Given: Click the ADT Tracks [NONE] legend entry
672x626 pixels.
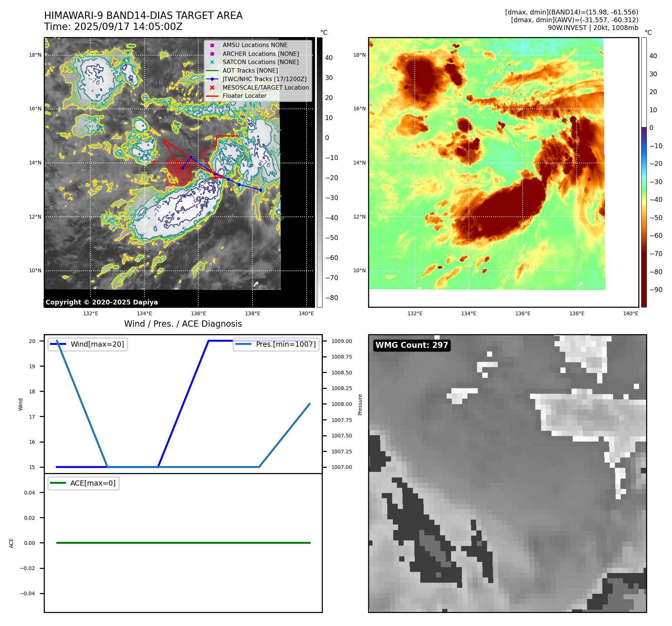Looking at the screenshot, I should [x=250, y=71].
